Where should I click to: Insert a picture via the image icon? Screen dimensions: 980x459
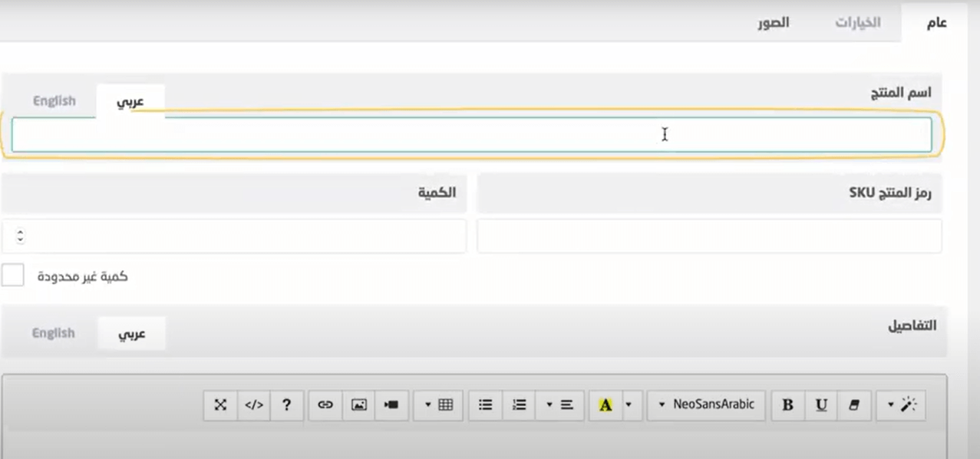click(x=358, y=405)
